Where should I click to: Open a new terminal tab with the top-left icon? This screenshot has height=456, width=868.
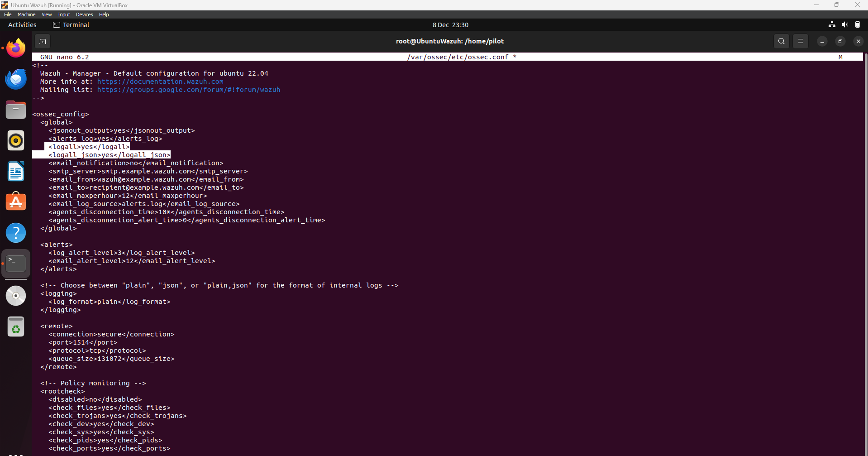(42, 41)
